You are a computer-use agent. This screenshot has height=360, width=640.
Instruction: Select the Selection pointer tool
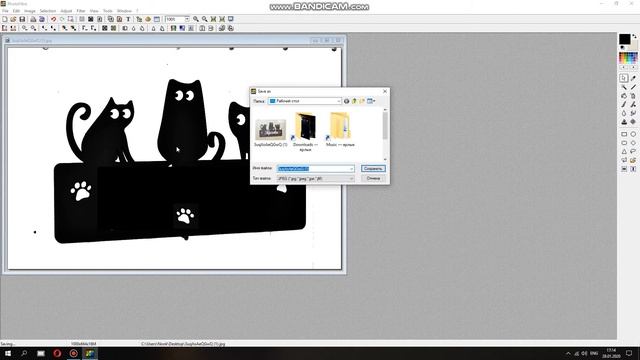pyautogui.click(x=624, y=78)
